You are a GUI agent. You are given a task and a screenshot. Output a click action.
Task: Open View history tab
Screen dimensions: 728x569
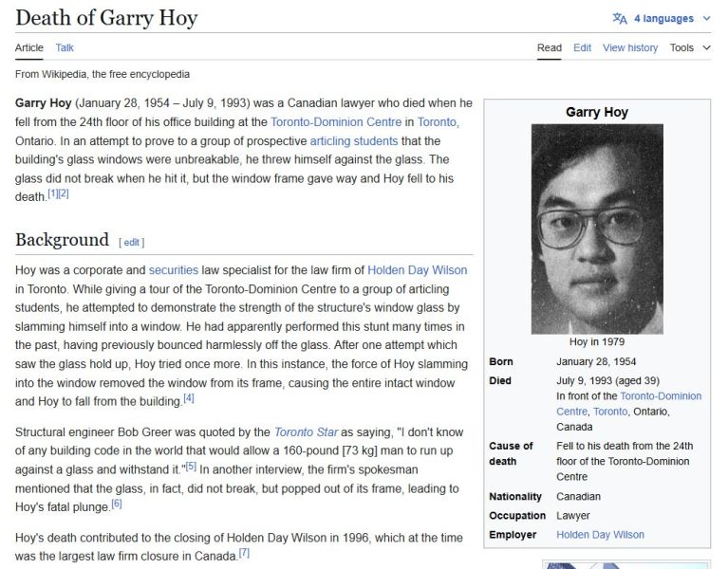coord(629,47)
